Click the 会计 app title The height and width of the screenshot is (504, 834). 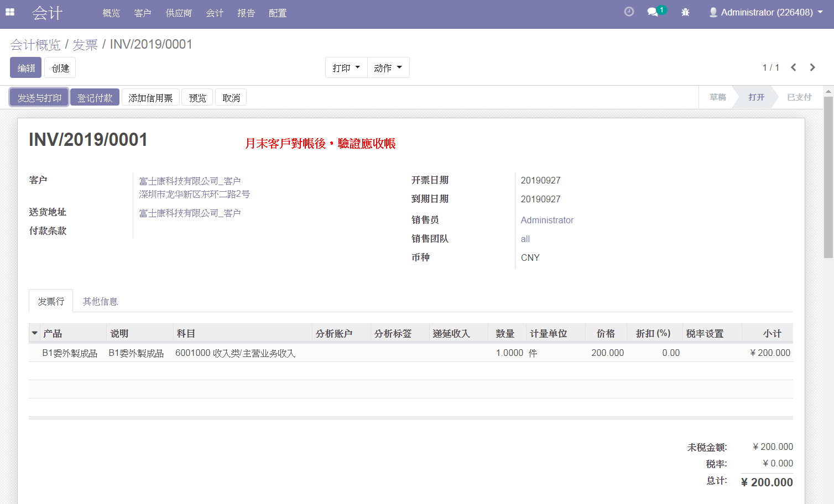(48, 13)
